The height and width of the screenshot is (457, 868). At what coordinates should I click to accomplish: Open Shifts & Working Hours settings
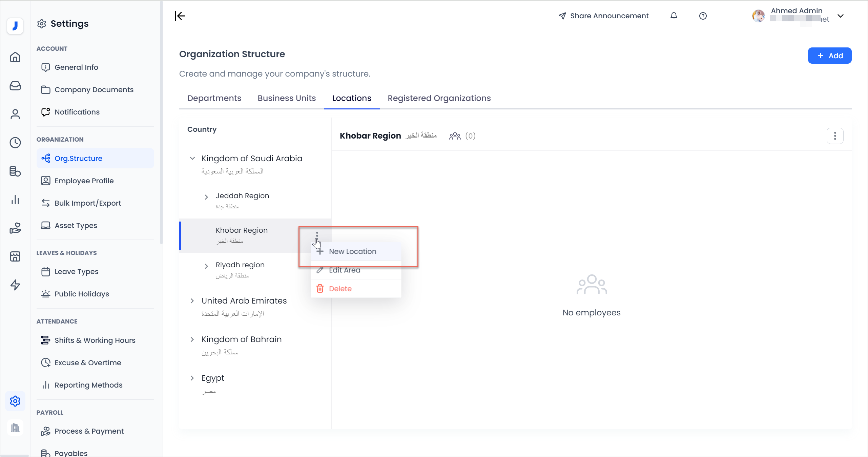(95, 340)
